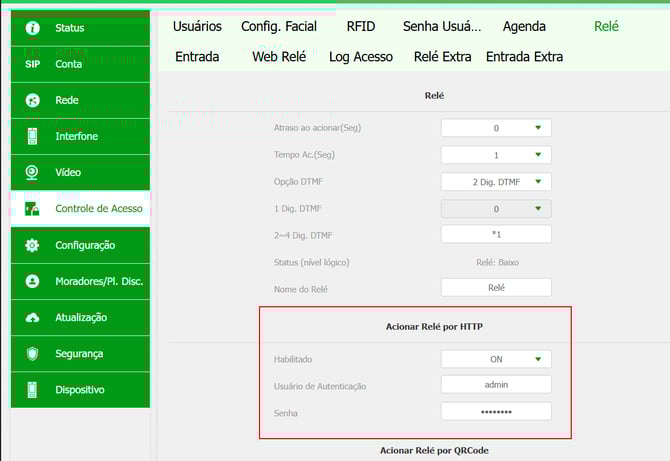Image resolution: width=670 pixels, height=461 pixels.
Task: Click the Status info icon in sidebar
Action: coord(32,28)
